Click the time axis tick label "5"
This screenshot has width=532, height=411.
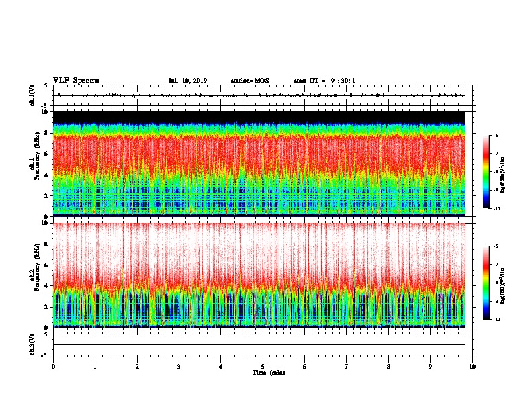[x=263, y=366]
